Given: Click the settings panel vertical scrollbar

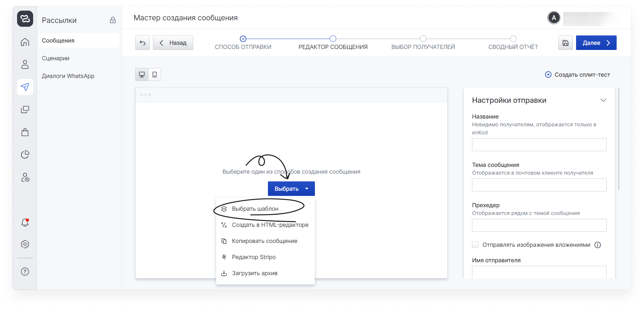Looking at the screenshot, I should tap(619, 139).
